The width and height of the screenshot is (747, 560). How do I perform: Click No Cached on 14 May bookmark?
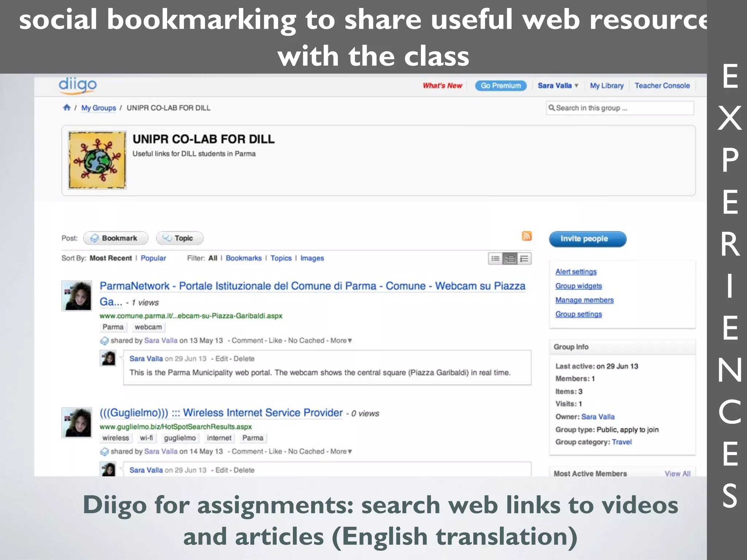(x=306, y=451)
